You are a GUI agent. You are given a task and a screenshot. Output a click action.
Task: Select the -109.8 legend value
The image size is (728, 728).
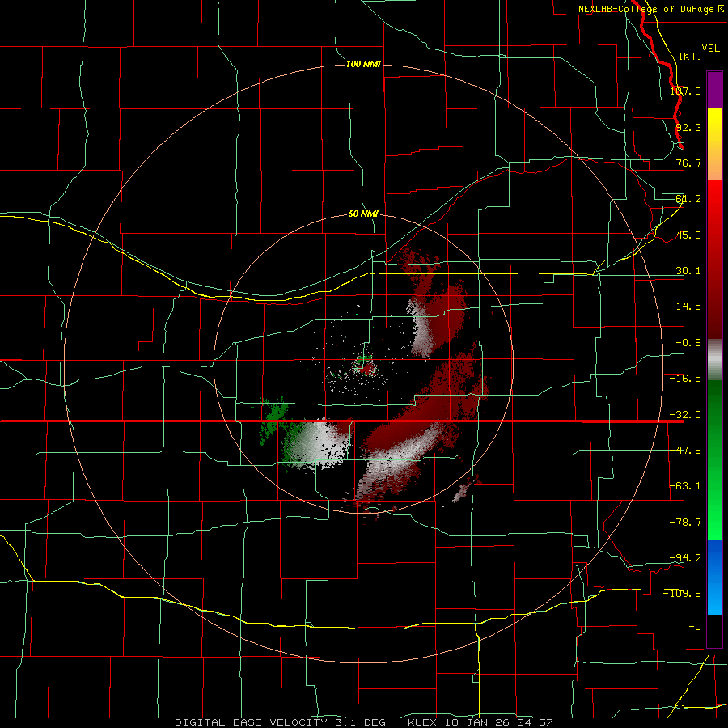[682, 594]
